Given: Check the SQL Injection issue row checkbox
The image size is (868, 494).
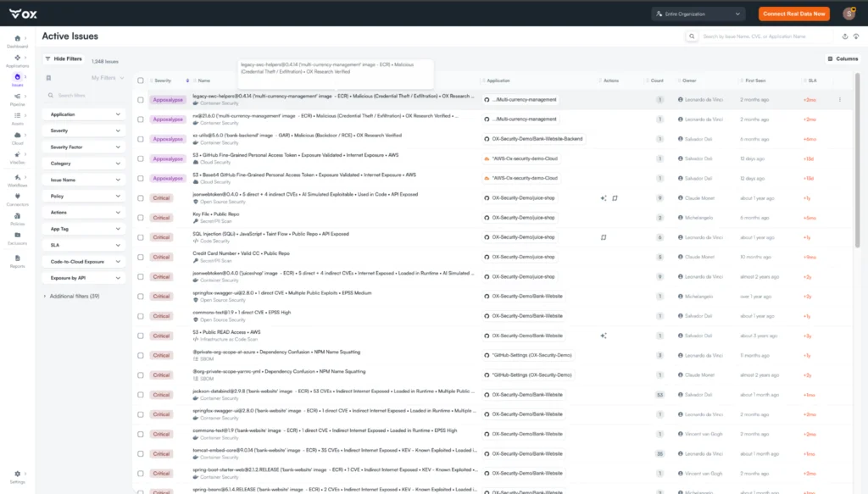Looking at the screenshot, I should pos(141,237).
